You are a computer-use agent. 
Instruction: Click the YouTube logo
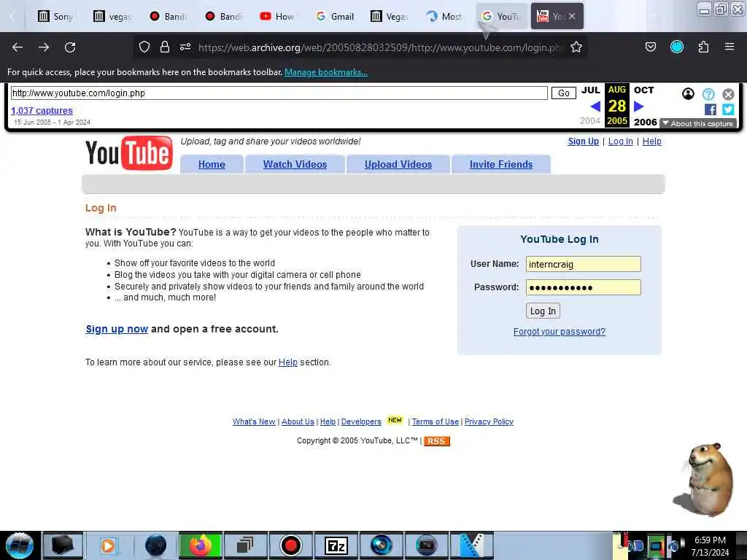[x=129, y=153]
